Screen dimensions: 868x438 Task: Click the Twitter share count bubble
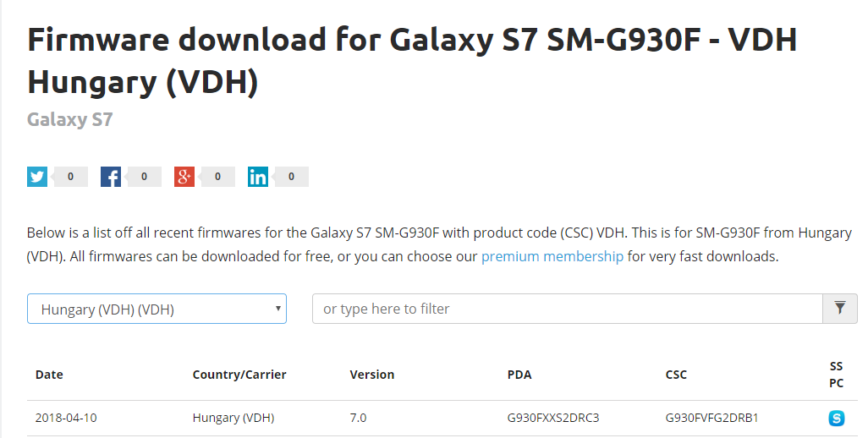point(69,177)
